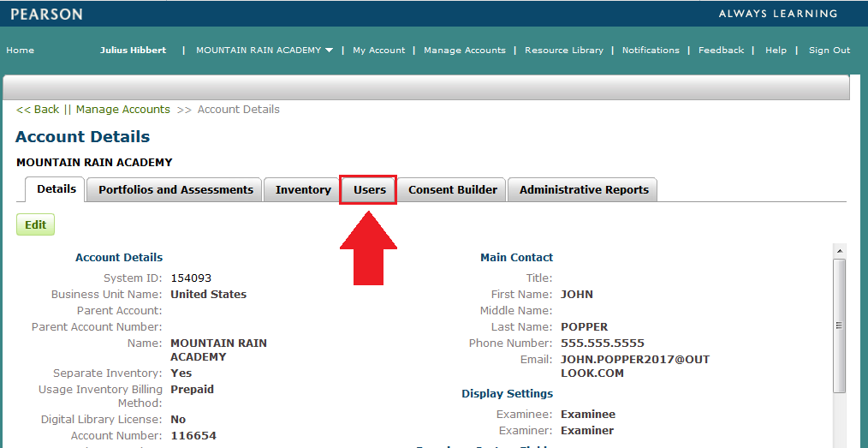Screen dimensions: 868x448
Task: Open the Resource Library
Action: coord(563,51)
